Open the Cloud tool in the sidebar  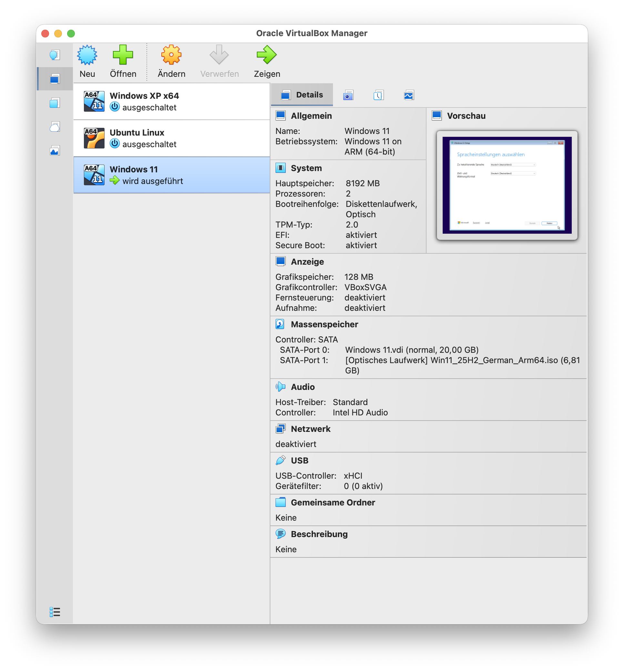pos(55,127)
